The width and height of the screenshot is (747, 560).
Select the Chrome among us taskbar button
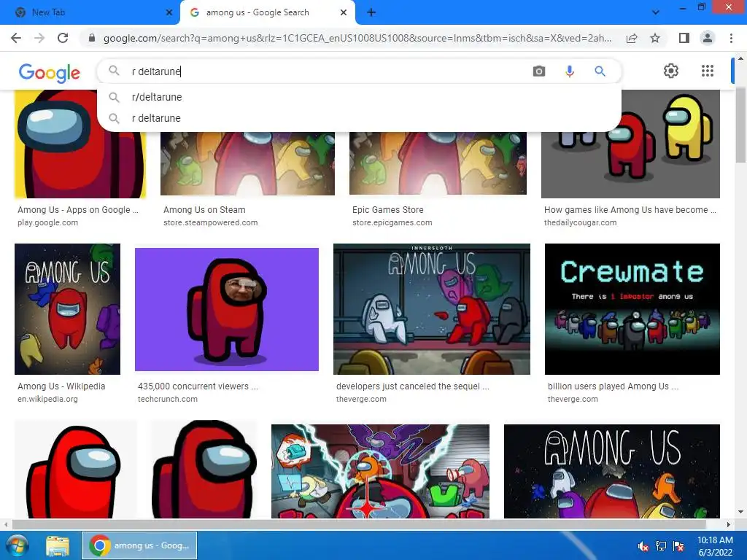click(139, 545)
